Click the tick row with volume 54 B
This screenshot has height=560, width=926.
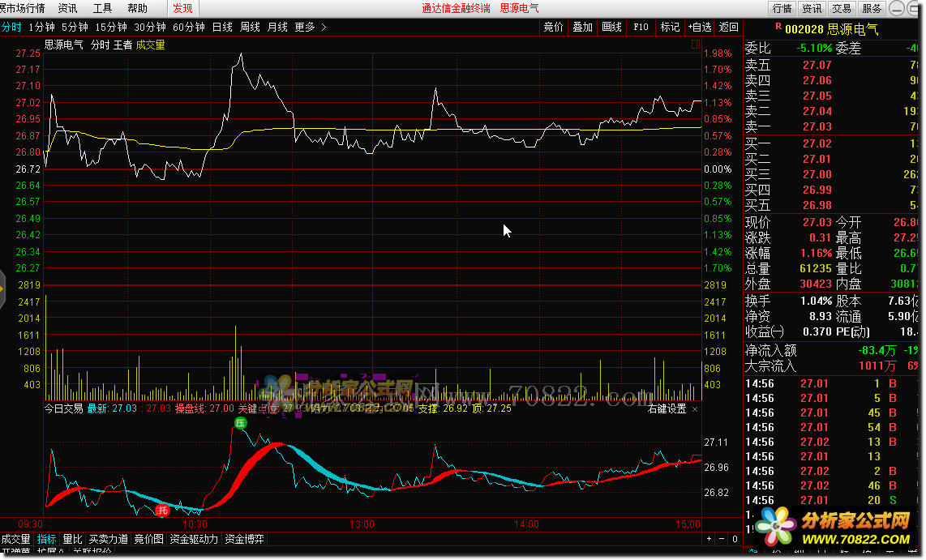831,427
